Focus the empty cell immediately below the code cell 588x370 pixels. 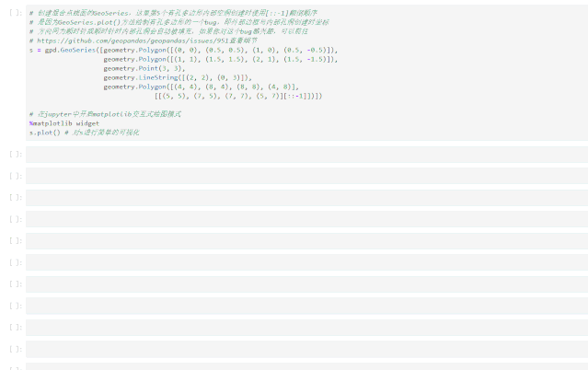pyautogui.click(x=306, y=155)
